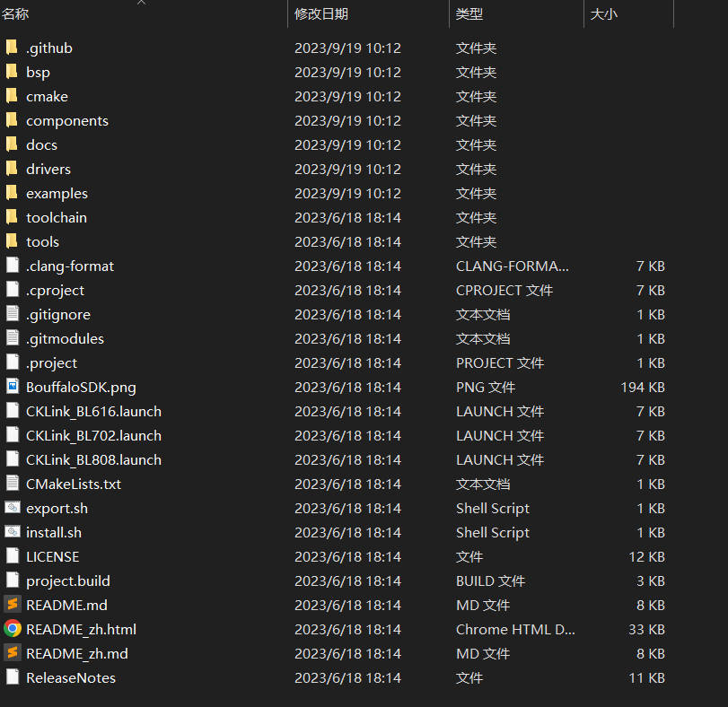Select the .github folder name

click(49, 48)
